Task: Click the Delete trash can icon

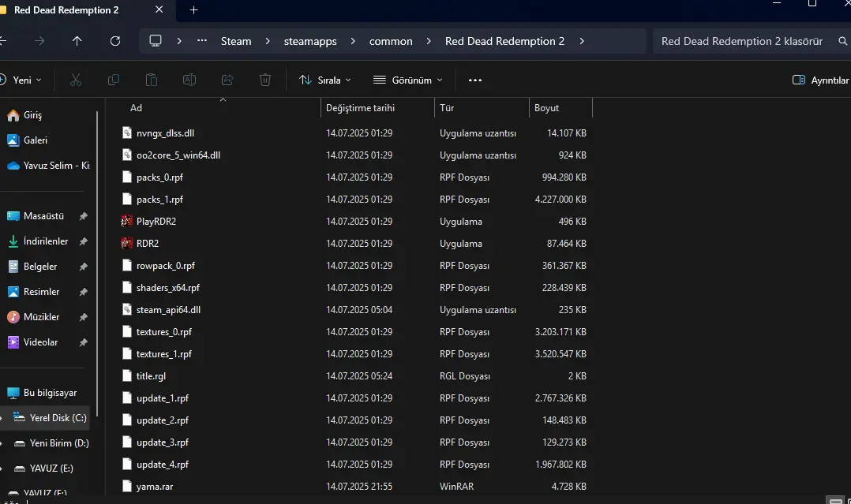Action: pos(265,80)
